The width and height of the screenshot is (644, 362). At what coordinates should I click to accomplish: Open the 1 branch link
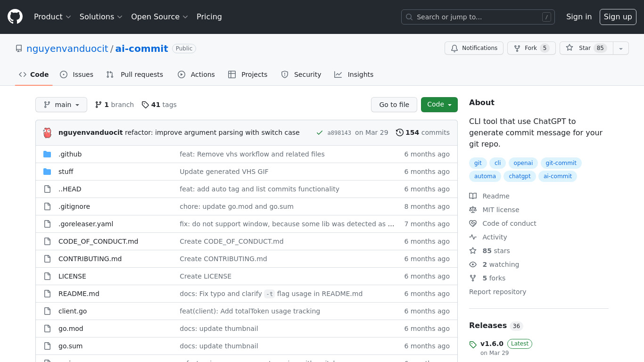pos(115,105)
